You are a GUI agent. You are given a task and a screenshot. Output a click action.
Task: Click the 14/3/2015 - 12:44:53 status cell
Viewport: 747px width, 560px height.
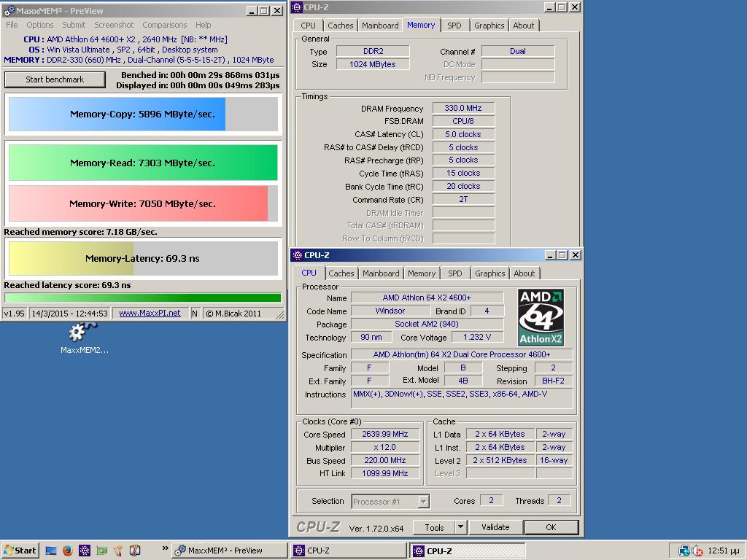pos(69,314)
